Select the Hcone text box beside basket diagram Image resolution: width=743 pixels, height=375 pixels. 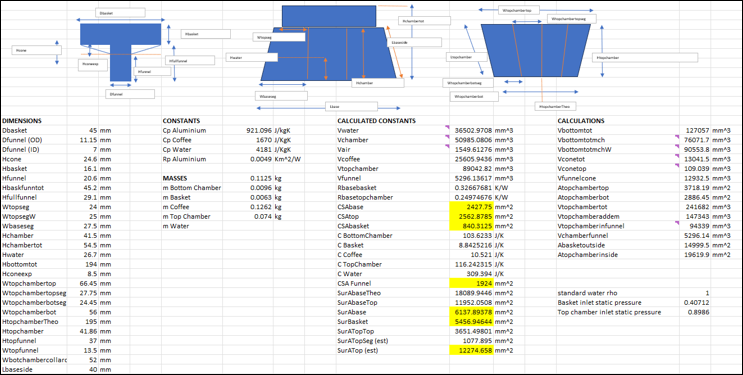(37, 50)
